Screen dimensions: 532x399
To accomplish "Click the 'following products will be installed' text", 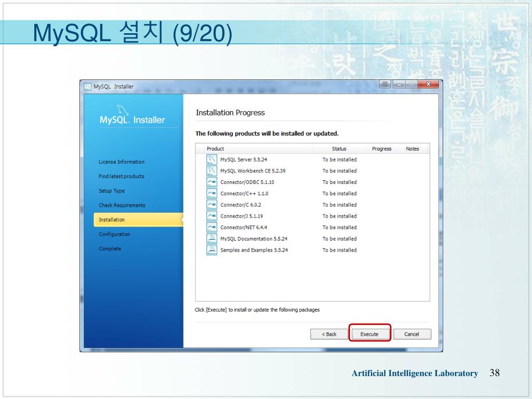I will [x=267, y=134].
